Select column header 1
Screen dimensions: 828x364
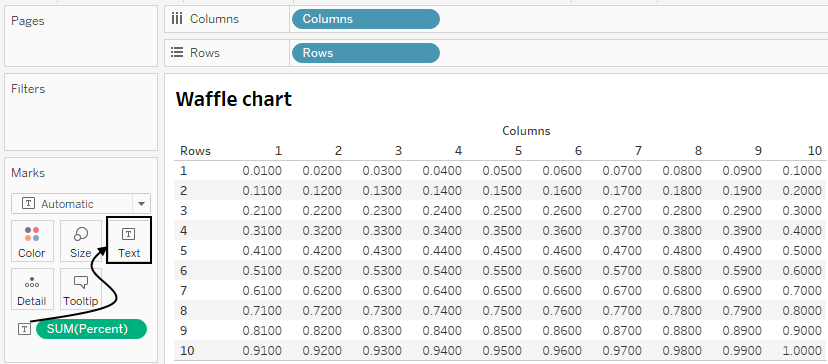tap(278, 151)
